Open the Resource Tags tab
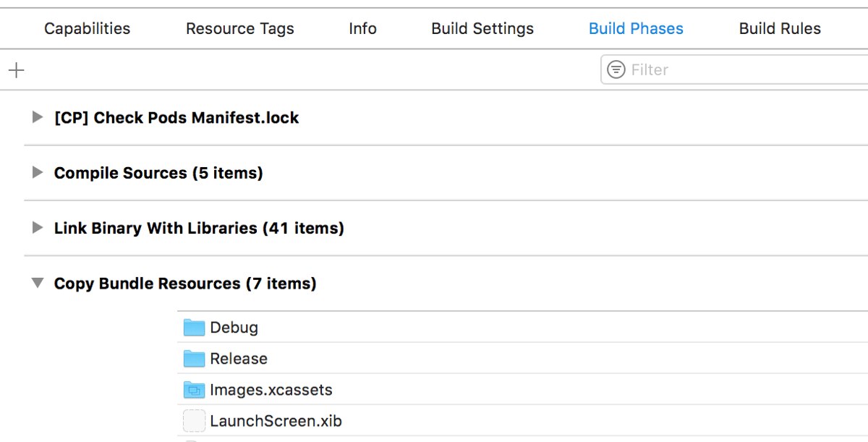 coord(240,29)
